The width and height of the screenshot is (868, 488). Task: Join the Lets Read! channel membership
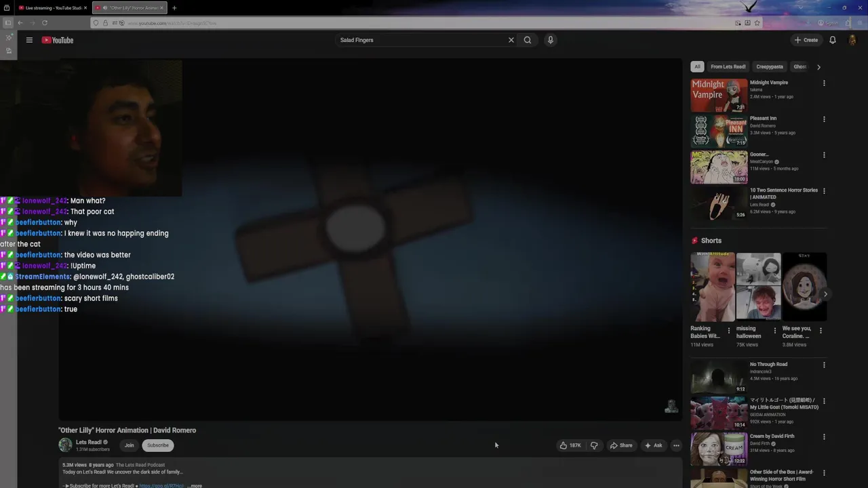coord(129,445)
